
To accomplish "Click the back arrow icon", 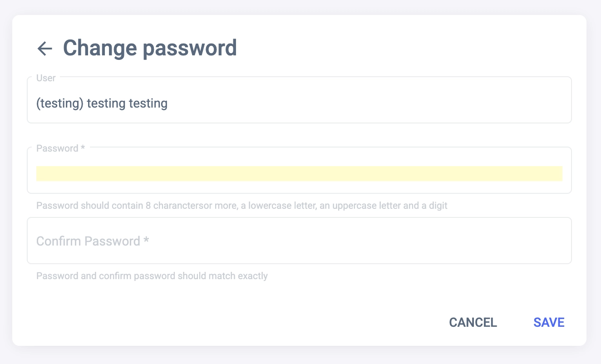I will 44,48.
